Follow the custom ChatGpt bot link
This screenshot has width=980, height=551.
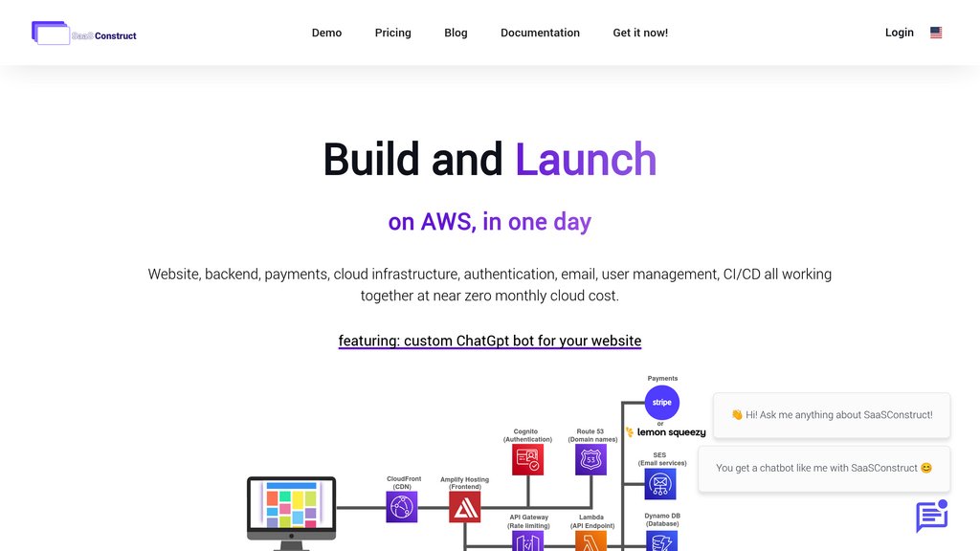[x=490, y=341]
